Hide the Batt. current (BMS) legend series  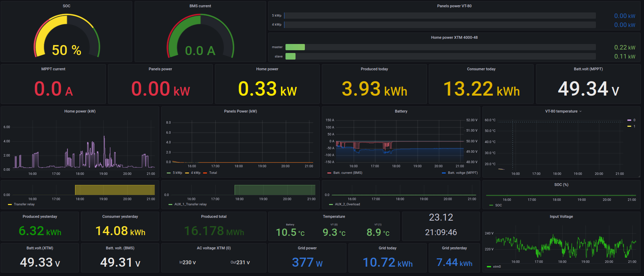(x=347, y=173)
